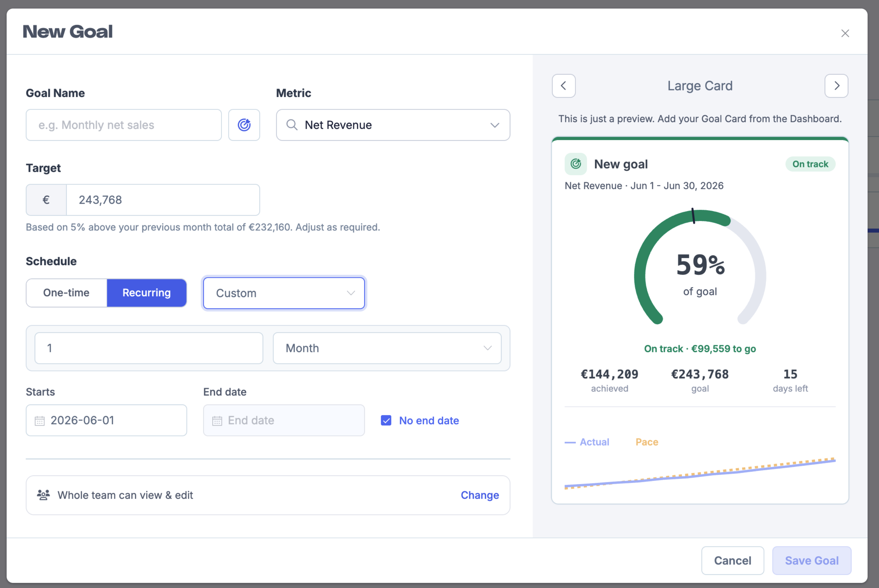Viewport: 879px width, 588px height.
Task: Open the Net Revenue metric dropdown
Action: pyautogui.click(x=393, y=125)
